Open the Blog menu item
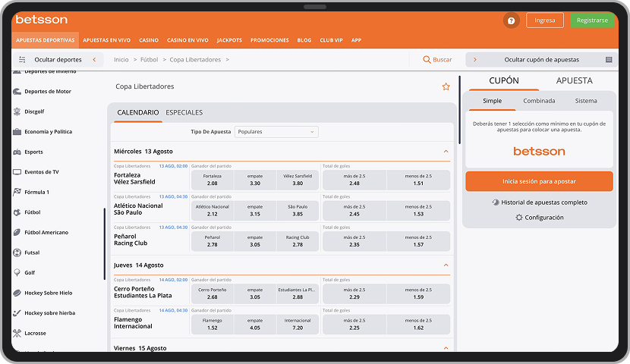 click(x=304, y=40)
